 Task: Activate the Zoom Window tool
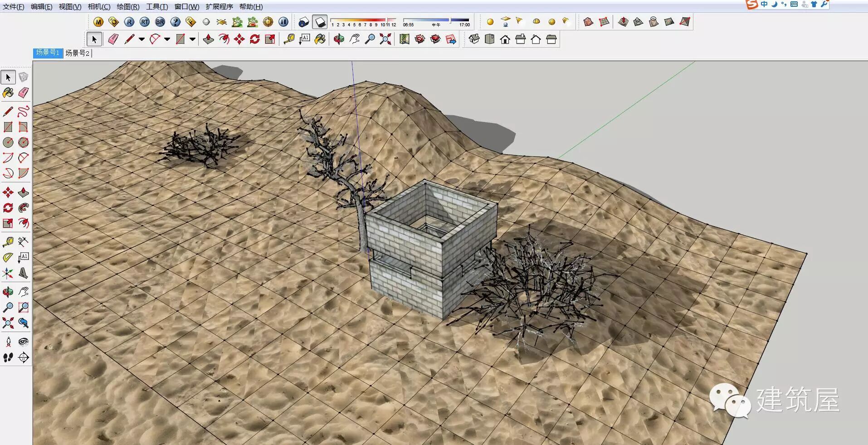coord(23,308)
